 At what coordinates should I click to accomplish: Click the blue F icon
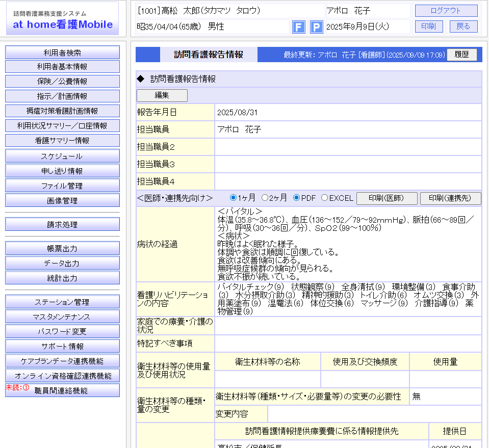click(298, 27)
